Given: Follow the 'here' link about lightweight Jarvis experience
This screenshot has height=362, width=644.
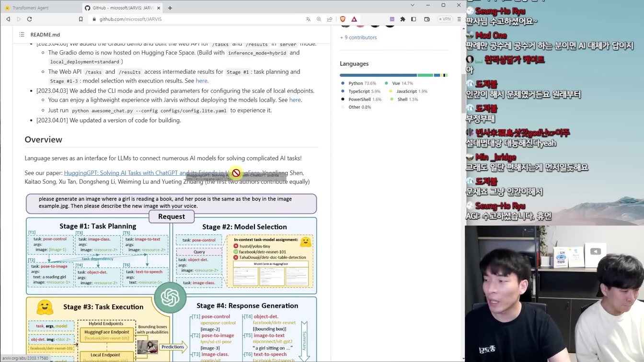Looking at the screenshot, I should 295,100.
